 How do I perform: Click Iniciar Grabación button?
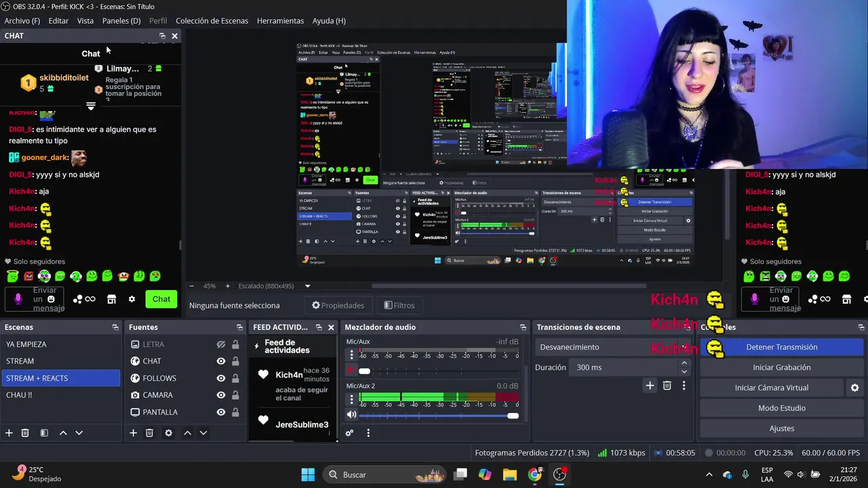tap(782, 367)
